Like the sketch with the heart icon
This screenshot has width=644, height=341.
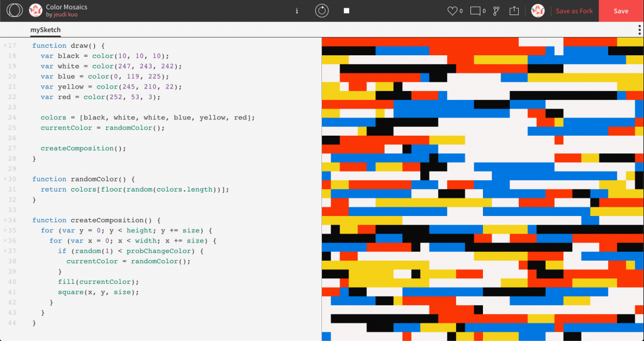tap(452, 11)
